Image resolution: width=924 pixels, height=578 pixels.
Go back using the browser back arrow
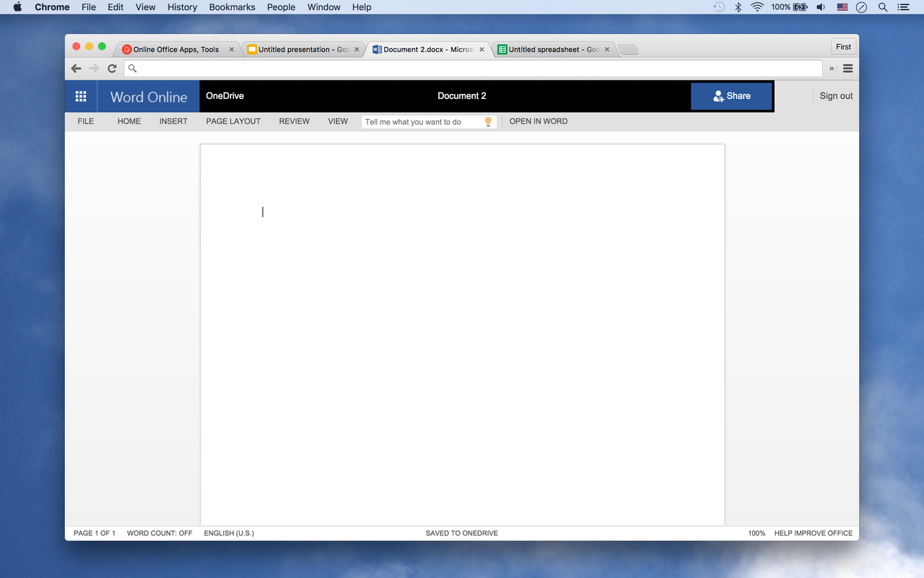(76, 68)
